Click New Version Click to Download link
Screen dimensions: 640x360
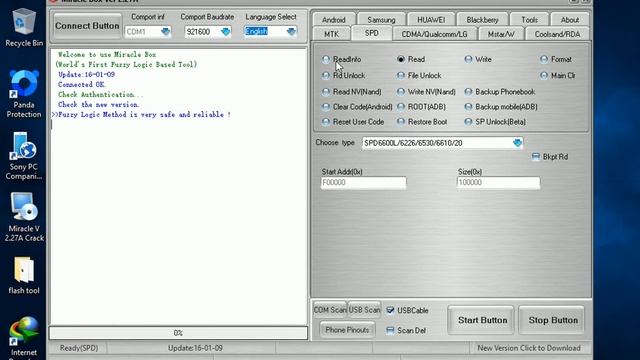pos(529,348)
